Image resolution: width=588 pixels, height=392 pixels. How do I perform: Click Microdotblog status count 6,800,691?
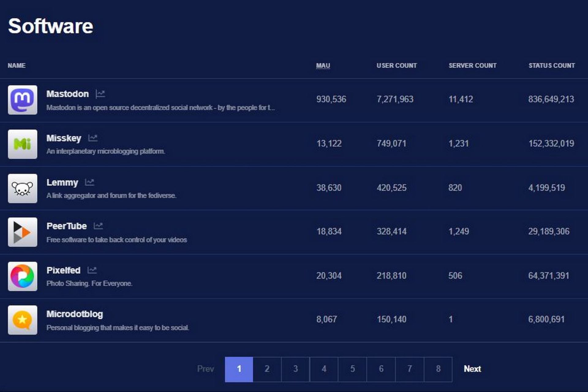(546, 319)
